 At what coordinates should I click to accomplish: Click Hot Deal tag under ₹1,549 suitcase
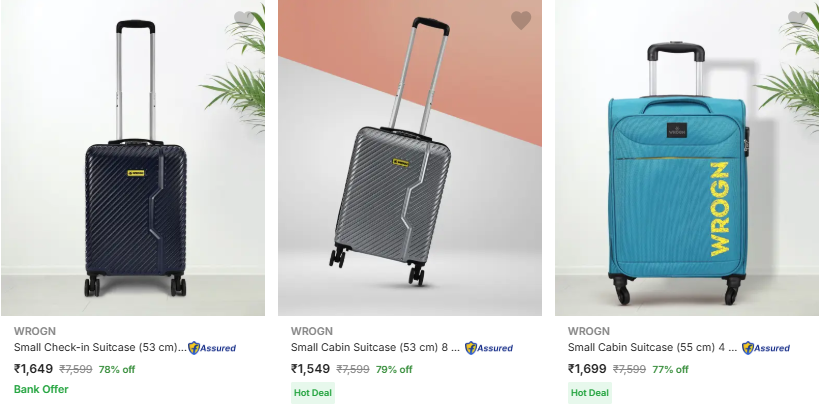tap(313, 393)
